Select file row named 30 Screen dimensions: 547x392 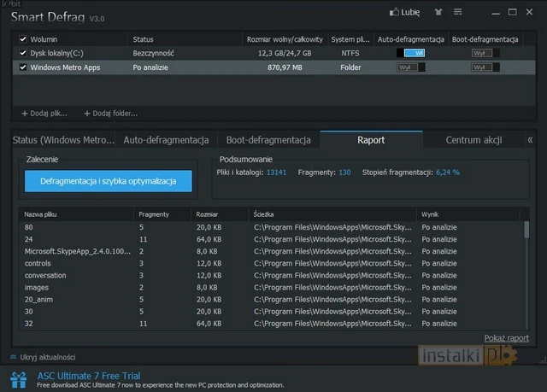click(x=272, y=312)
